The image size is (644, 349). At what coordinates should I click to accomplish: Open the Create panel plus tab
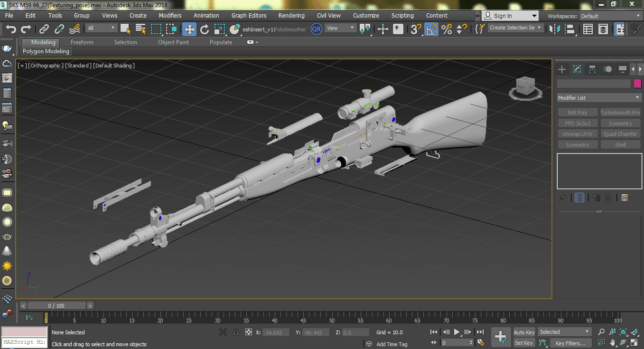click(562, 69)
